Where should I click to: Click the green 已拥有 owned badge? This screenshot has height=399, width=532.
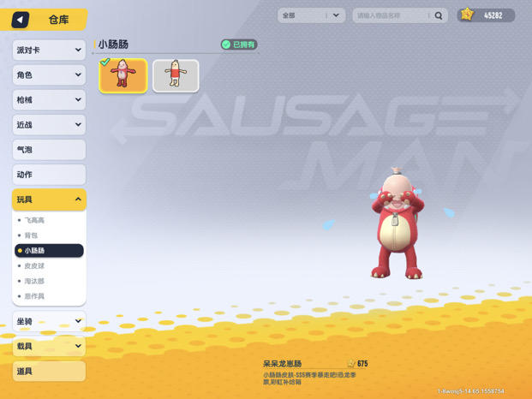(239, 45)
